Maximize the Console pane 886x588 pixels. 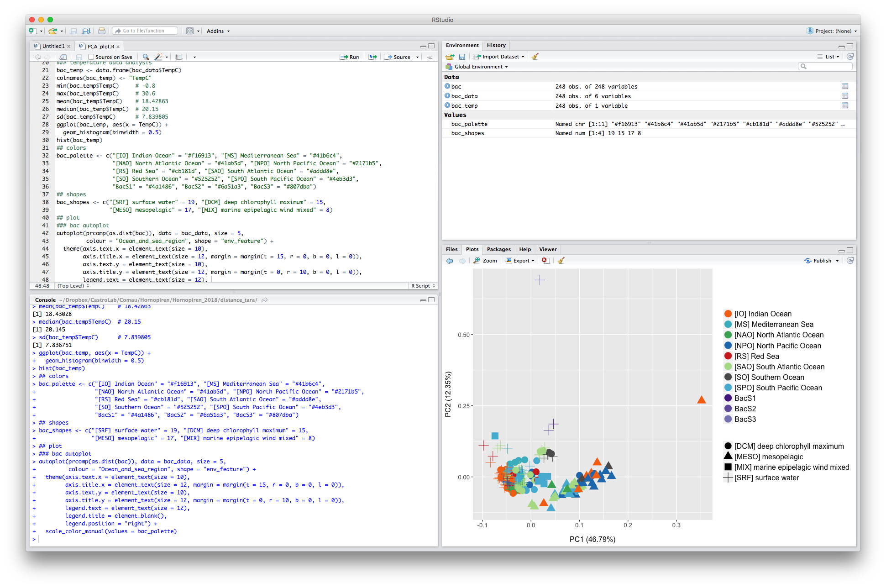(x=431, y=300)
